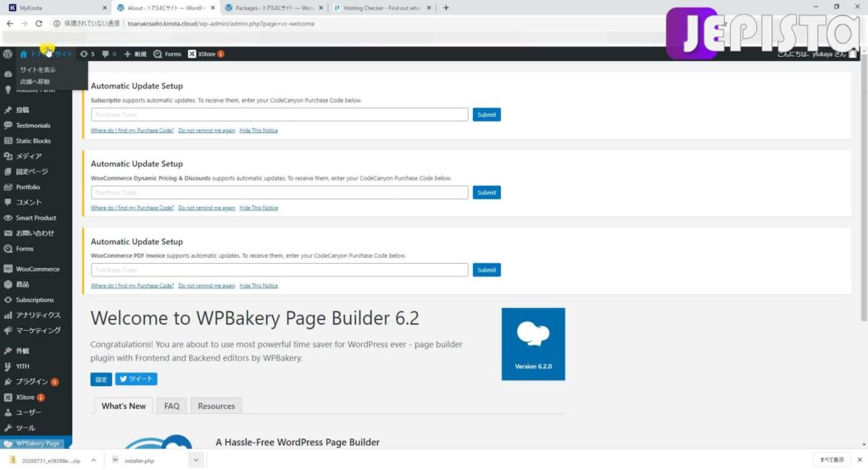Open 'Where do I find my Purchase Code?' for Subscriptio
This screenshot has width=868, height=470.
(x=132, y=131)
